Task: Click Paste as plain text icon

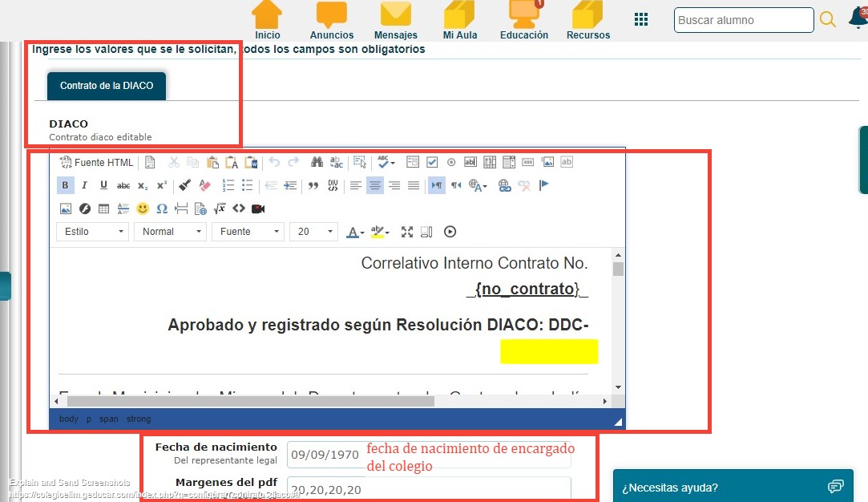Action: (x=232, y=162)
